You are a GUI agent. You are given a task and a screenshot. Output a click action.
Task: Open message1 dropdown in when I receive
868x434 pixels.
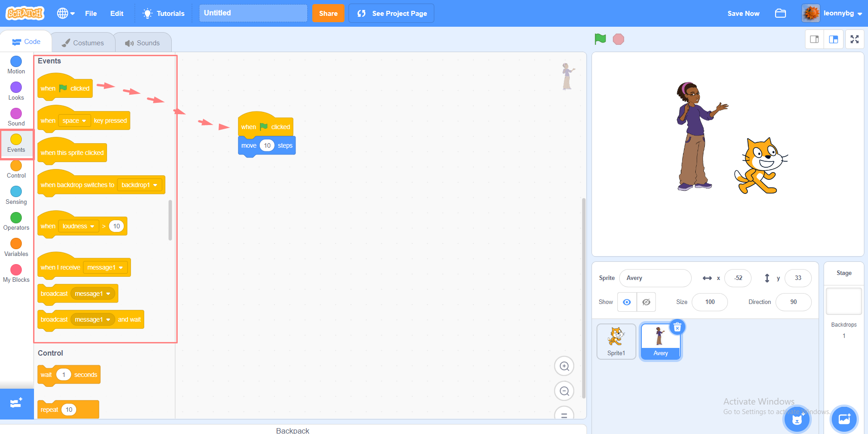pos(105,267)
